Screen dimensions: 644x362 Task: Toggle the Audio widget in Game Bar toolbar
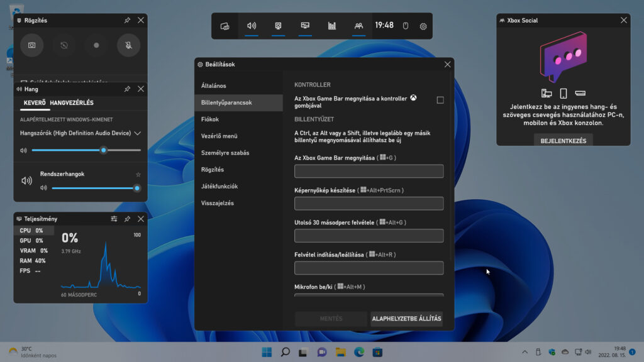pos(252,26)
